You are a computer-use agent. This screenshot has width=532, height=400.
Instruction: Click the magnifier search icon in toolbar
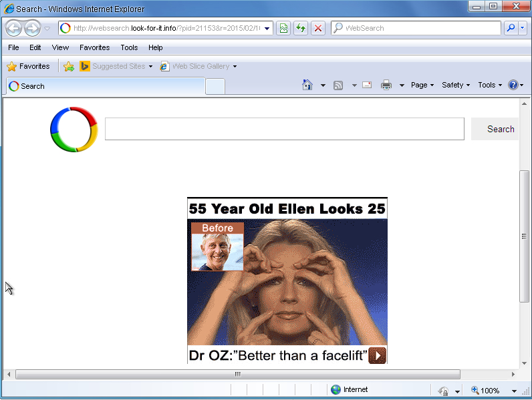[510, 28]
